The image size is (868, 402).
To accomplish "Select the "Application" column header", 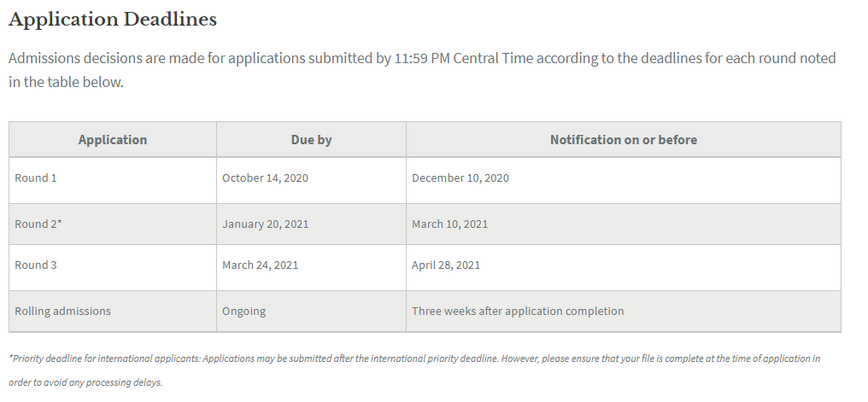I will (x=113, y=140).
